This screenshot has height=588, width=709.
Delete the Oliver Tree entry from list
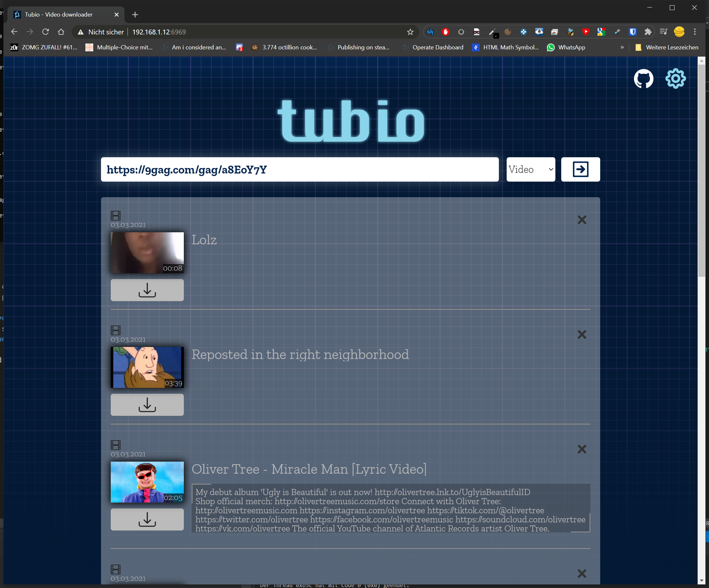[x=581, y=449]
